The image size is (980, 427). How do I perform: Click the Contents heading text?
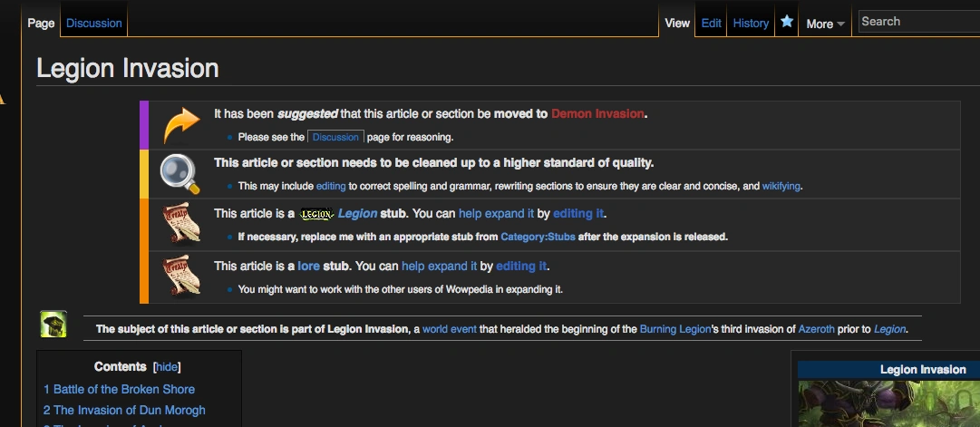pyautogui.click(x=120, y=367)
